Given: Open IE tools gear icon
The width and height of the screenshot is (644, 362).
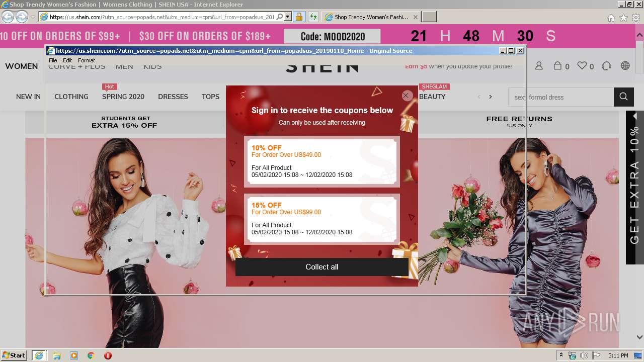Looking at the screenshot, I should tap(636, 18).
